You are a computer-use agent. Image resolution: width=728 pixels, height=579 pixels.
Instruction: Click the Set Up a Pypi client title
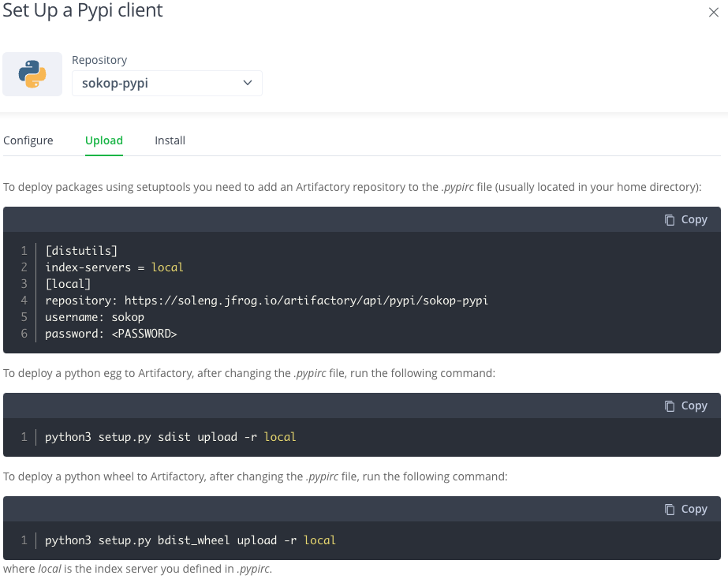point(83,10)
